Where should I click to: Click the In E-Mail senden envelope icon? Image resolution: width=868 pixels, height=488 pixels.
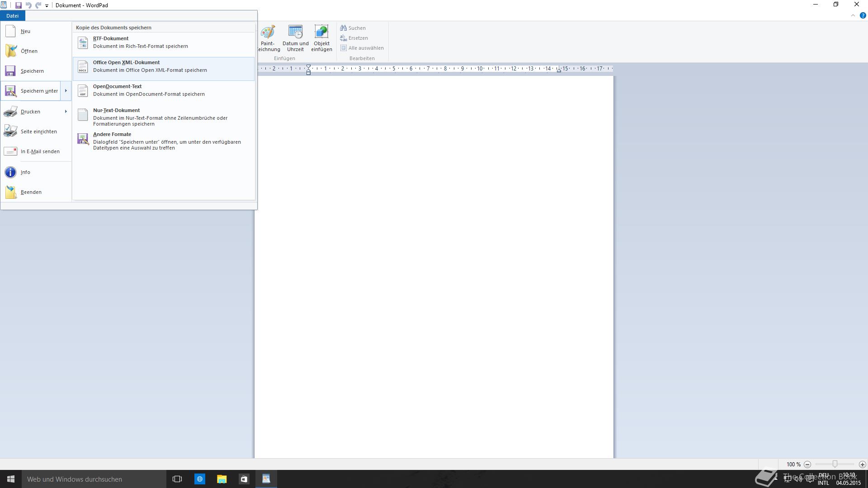click(10, 151)
